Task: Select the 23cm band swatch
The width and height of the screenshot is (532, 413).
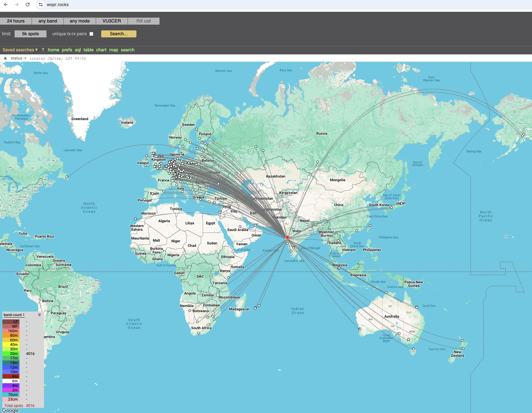Action: [x=11, y=399]
